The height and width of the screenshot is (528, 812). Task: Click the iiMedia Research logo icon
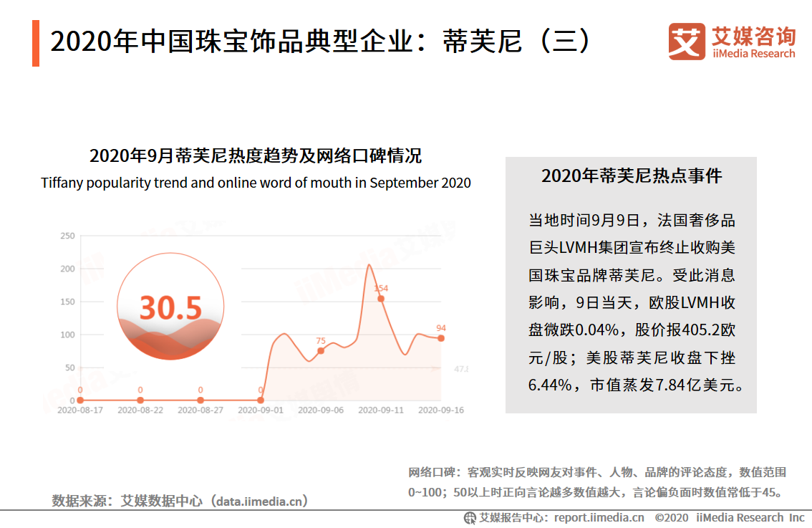point(687,41)
